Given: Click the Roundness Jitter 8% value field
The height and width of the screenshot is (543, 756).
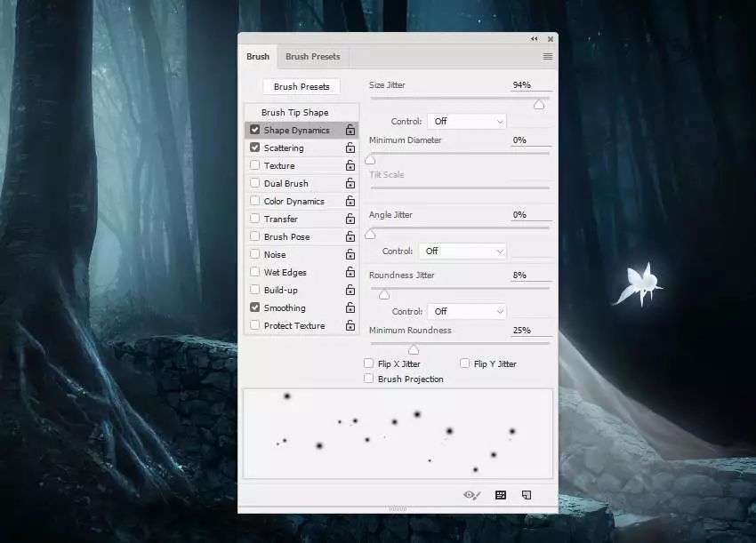Looking at the screenshot, I should pyautogui.click(x=530, y=275).
